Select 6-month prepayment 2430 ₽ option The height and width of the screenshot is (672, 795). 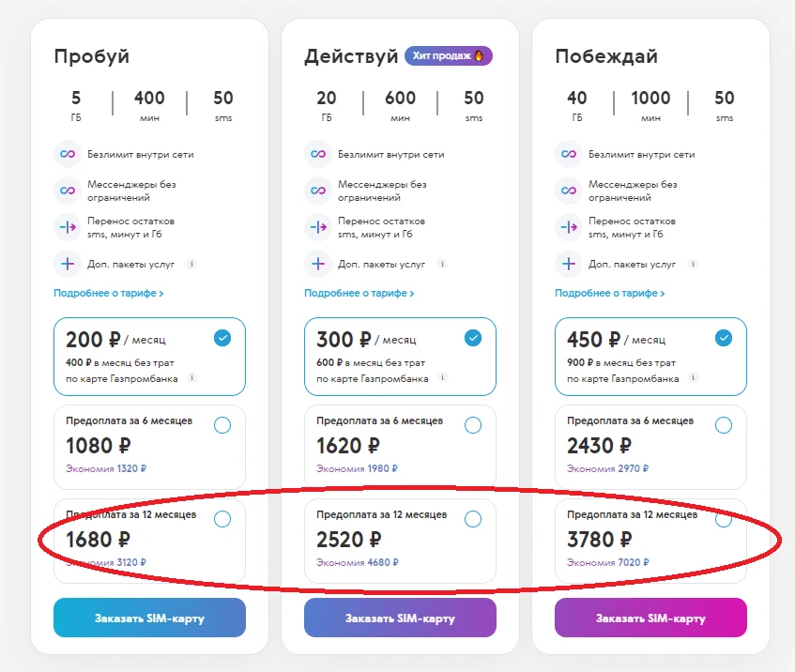[x=723, y=425]
